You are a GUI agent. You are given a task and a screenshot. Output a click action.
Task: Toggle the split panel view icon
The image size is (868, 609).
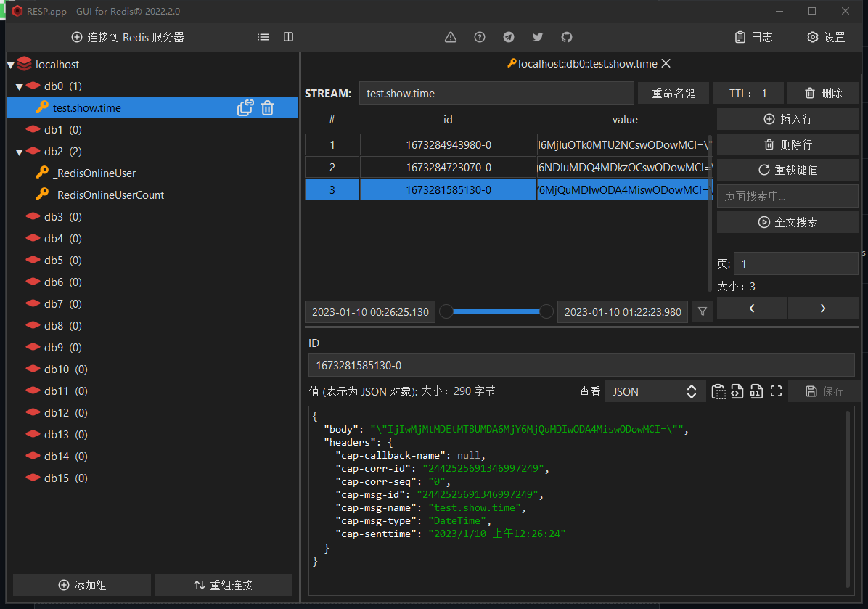[288, 37]
